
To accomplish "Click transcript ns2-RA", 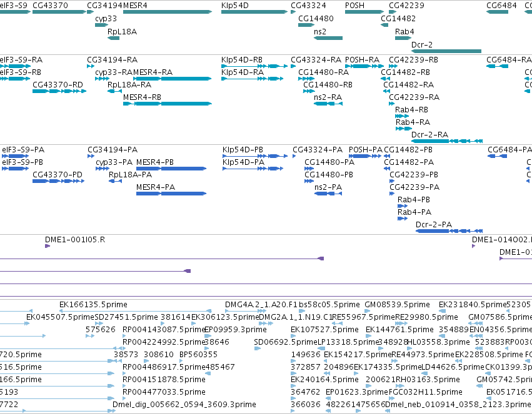I will coord(328,104).
